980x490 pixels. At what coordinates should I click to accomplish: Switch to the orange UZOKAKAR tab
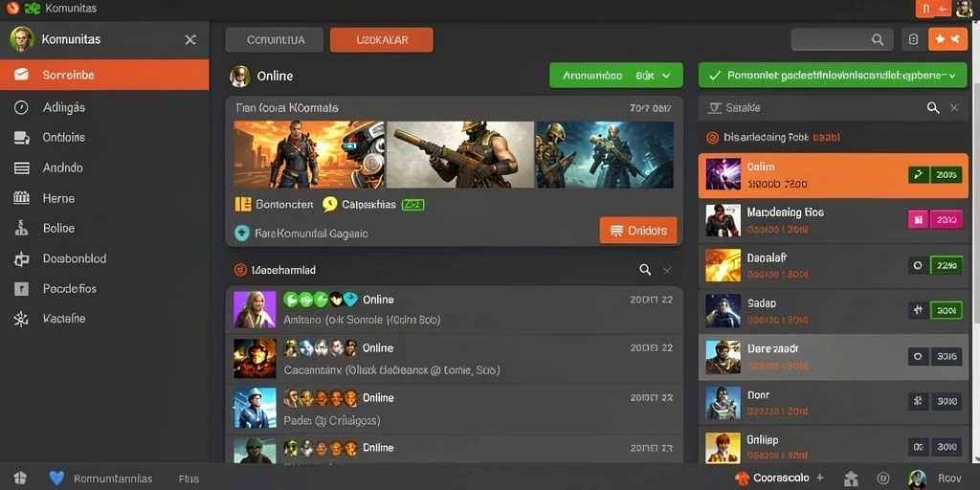(x=381, y=40)
